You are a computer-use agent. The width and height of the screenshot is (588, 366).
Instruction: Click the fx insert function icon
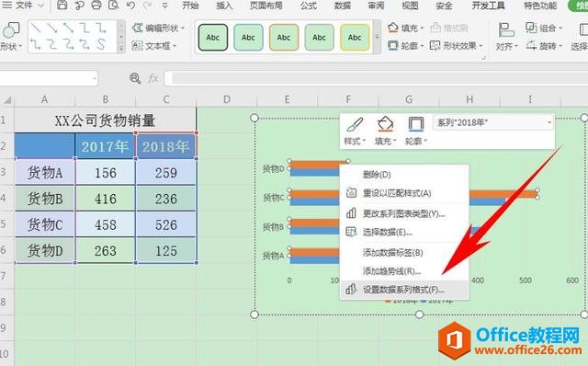153,78
